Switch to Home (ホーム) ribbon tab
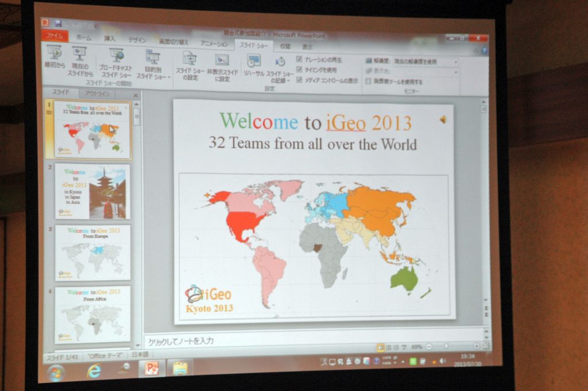588x391 pixels. click(x=83, y=37)
